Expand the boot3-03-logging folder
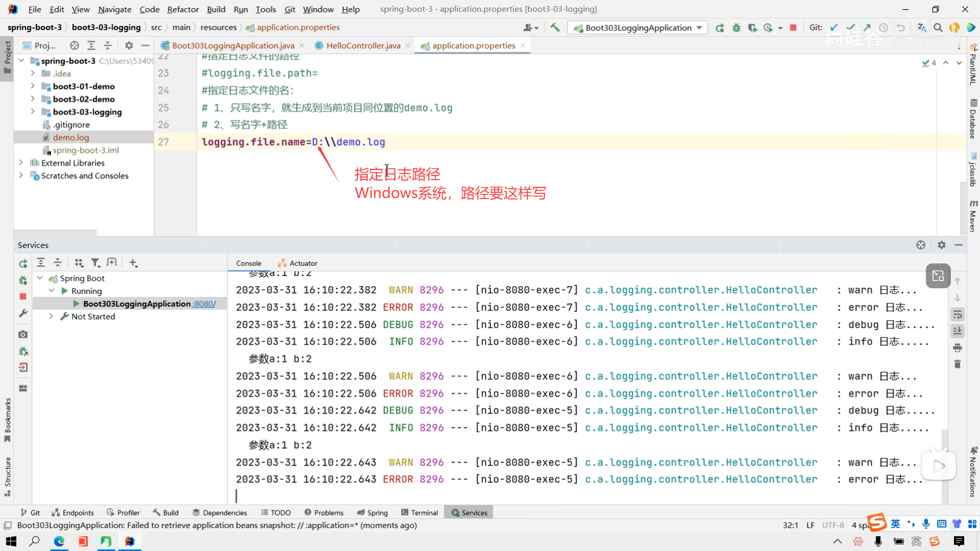The width and height of the screenshot is (980, 551). (x=33, y=112)
